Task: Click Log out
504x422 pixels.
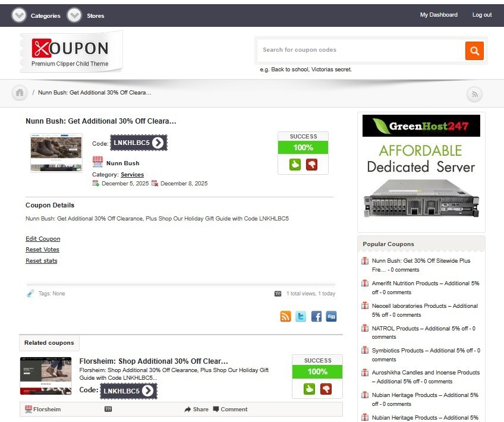Action: pos(481,15)
